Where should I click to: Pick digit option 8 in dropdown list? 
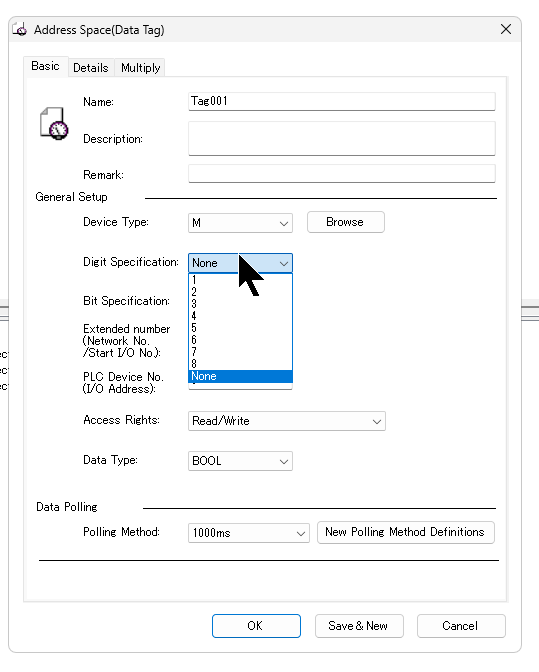tap(240, 364)
